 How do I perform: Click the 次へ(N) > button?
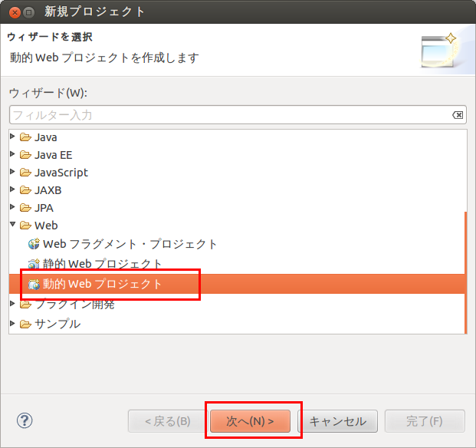250,421
